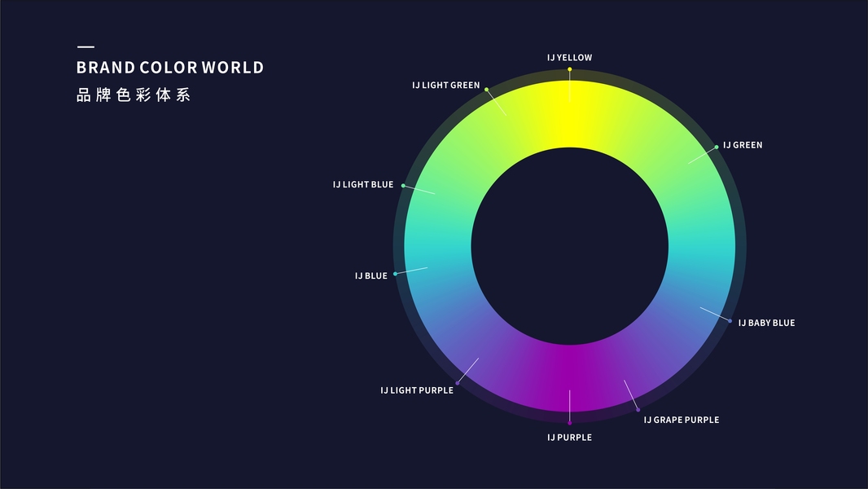Click the green dot beside IJ GREEN
This screenshot has height=489, width=868.
(x=717, y=148)
